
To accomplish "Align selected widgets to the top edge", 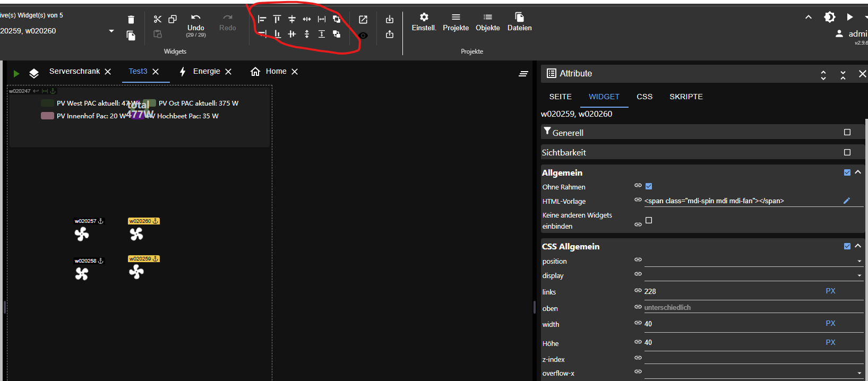I will point(277,19).
